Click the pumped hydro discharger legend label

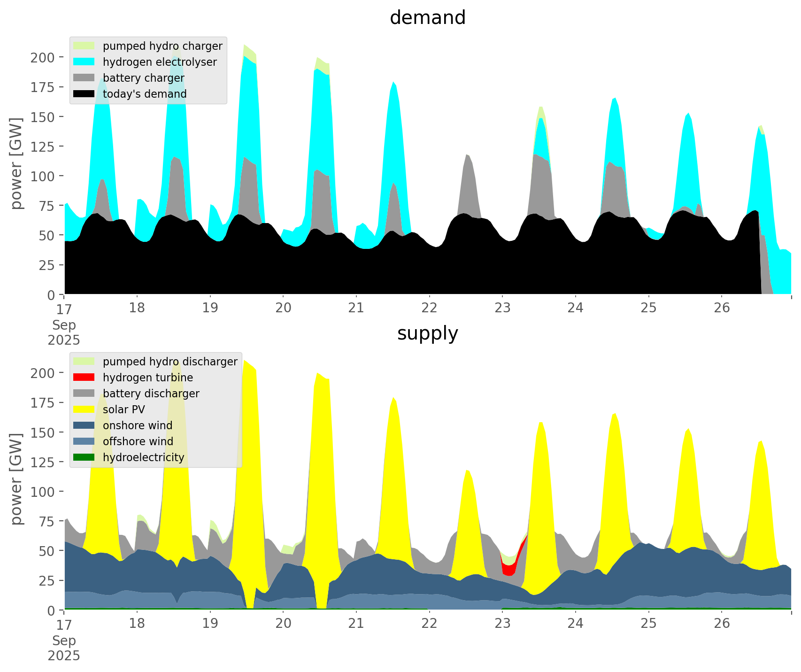(x=170, y=362)
